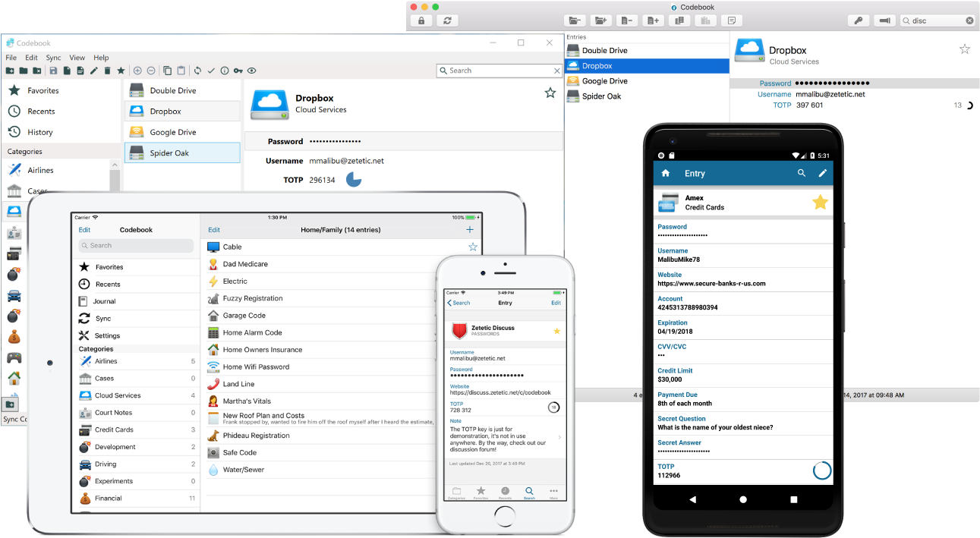Select Google Drive in Mac Entries list
The image size is (980, 538).
pyautogui.click(x=648, y=81)
